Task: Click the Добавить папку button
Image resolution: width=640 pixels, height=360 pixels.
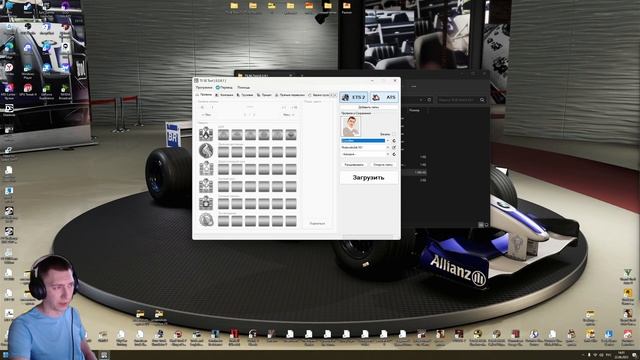Action: [369, 107]
